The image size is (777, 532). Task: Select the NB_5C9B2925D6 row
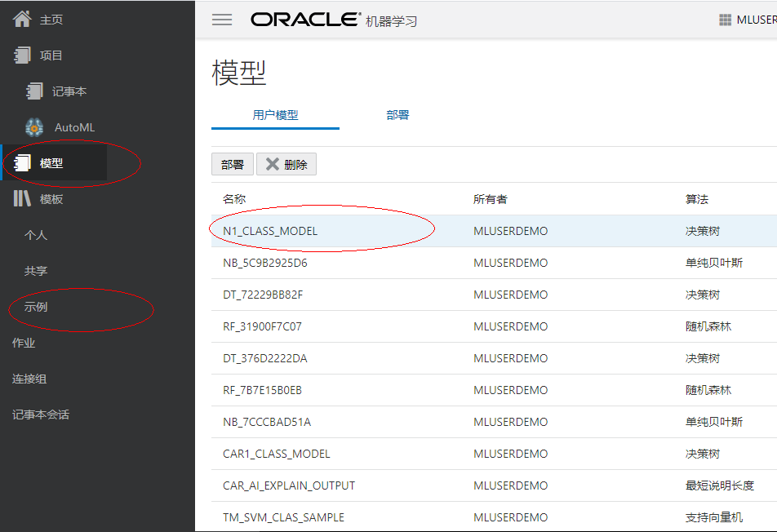click(x=494, y=263)
